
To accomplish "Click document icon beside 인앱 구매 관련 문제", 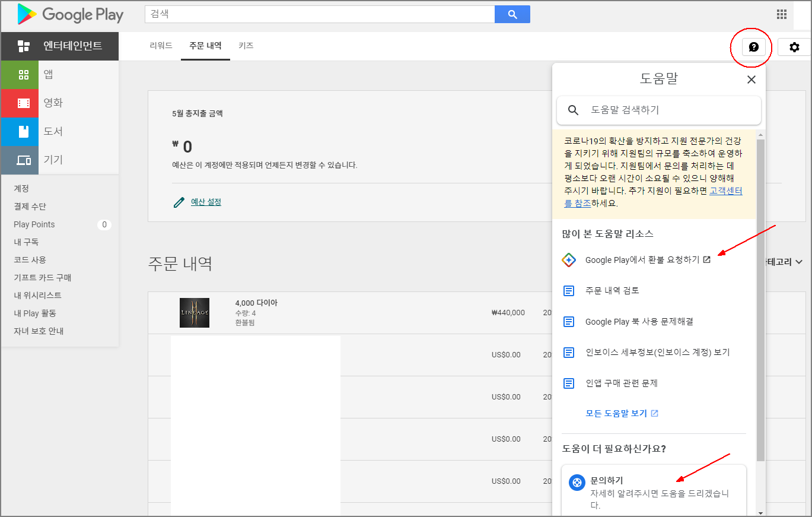I will pos(568,383).
